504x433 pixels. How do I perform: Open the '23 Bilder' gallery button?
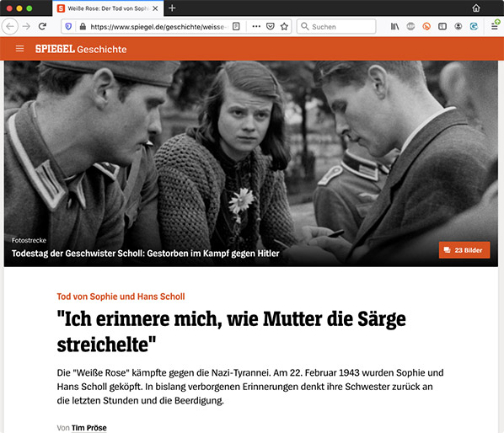pyautogui.click(x=464, y=250)
